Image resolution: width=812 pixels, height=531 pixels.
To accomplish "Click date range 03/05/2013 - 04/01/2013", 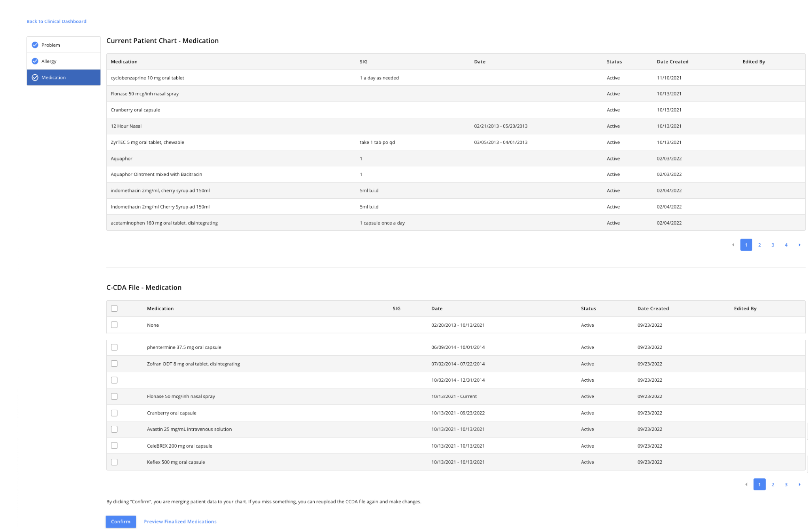I will pos(500,142).
